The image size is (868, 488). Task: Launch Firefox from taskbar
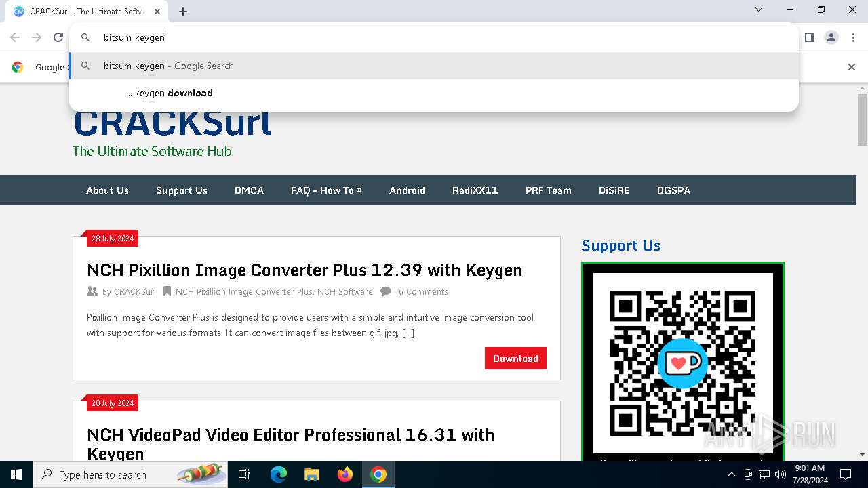coord(345,474)
